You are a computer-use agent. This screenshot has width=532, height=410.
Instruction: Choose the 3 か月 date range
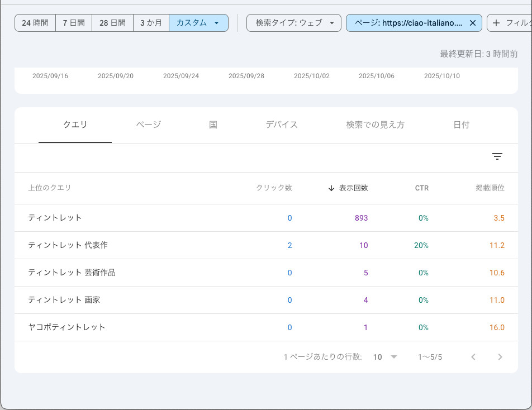point(151,23)
